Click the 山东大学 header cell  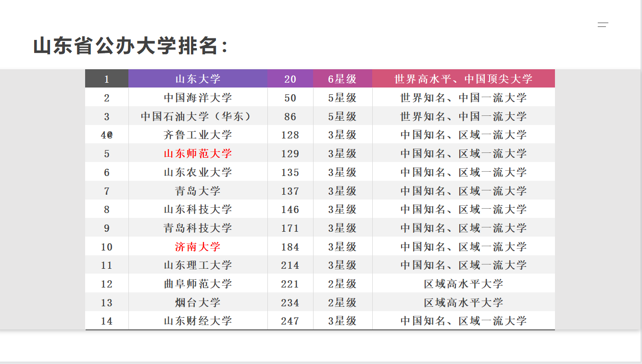tap(198, 79)
